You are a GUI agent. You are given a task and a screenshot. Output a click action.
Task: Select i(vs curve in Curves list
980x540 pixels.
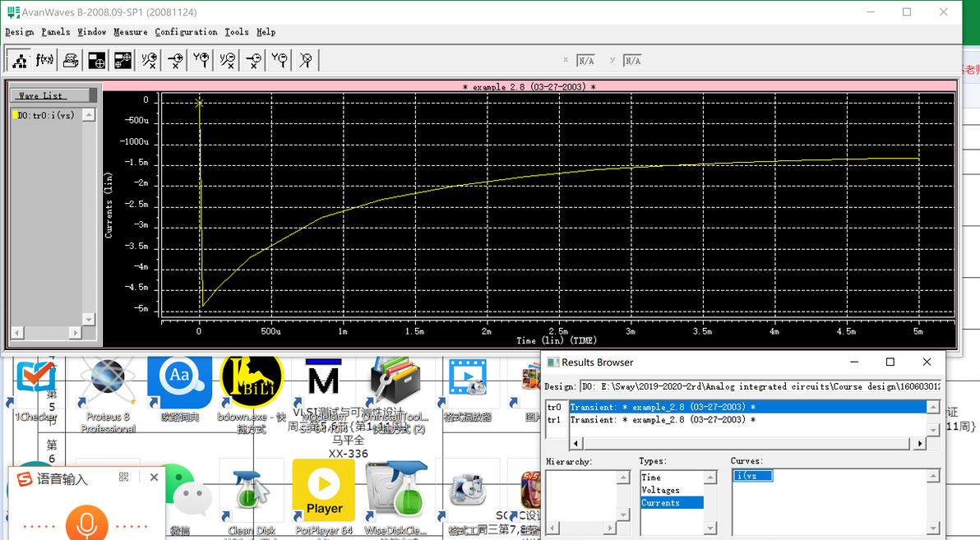752,476
